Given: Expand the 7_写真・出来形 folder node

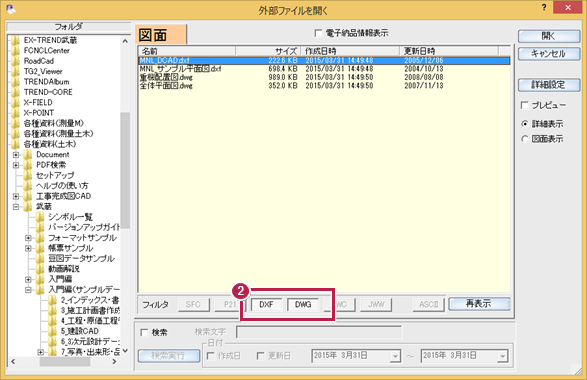Looking at the screenshot, I should click(x=40, y=352).
